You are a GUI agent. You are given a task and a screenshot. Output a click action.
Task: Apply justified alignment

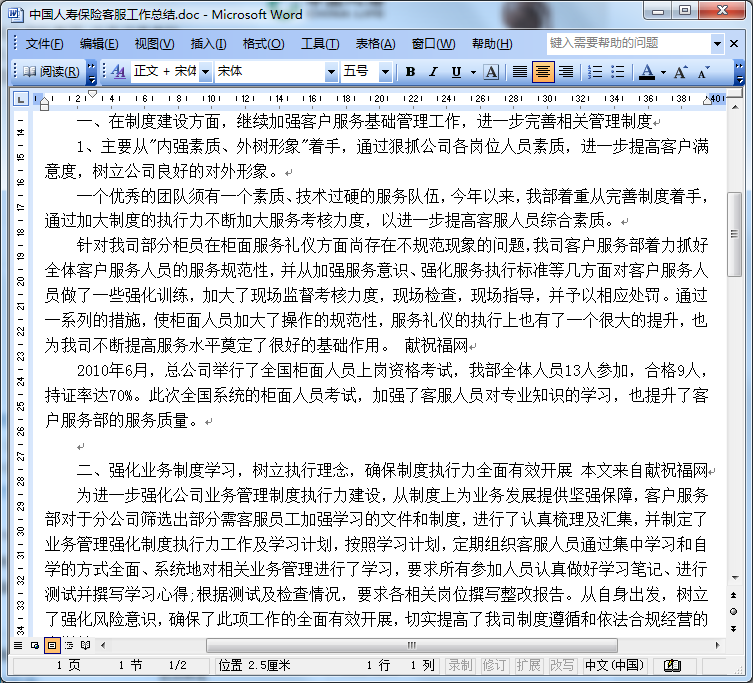(x=519, y=72)
